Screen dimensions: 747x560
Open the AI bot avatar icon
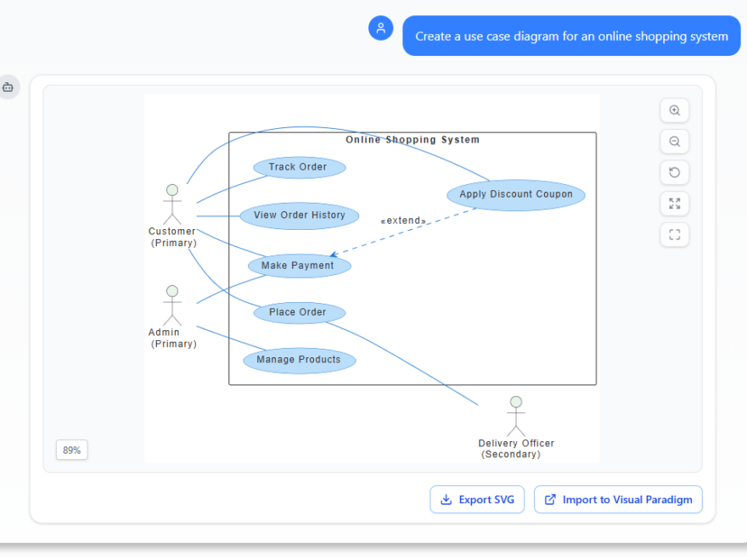click(x=8, y=87)
